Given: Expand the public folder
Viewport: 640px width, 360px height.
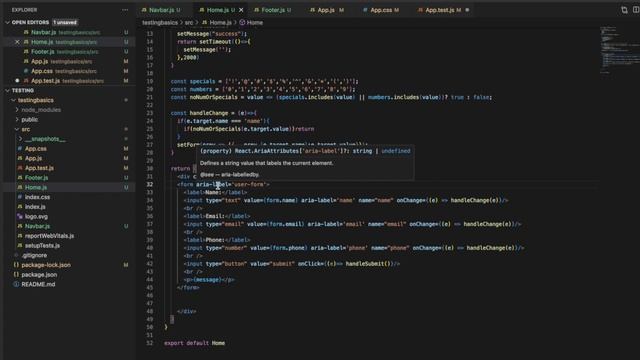Looking at the screenshot, I should (x=17, y=120).
